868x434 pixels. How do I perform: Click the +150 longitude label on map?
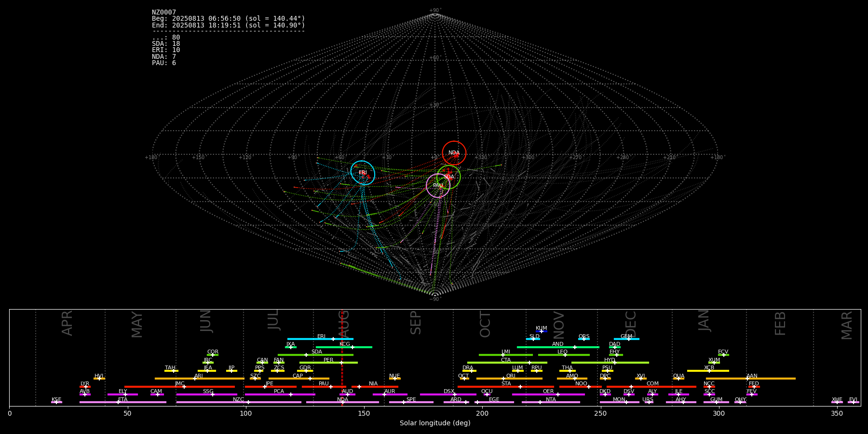point(198,157)
